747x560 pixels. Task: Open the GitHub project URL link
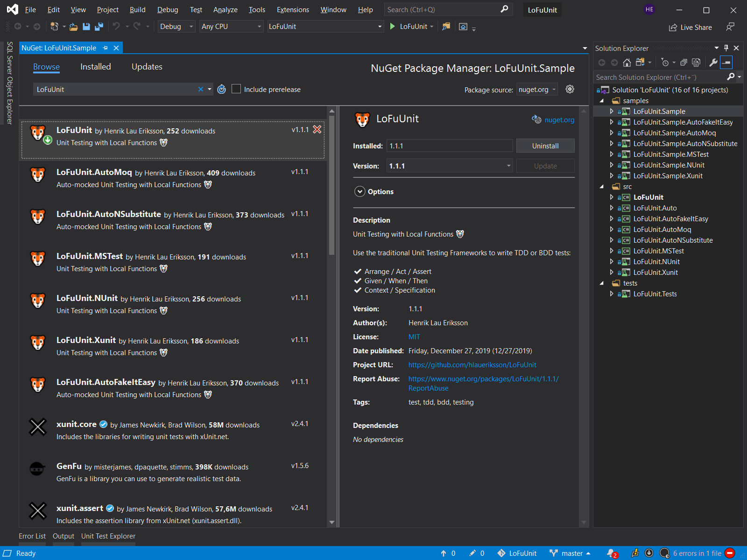pos(472,365)
